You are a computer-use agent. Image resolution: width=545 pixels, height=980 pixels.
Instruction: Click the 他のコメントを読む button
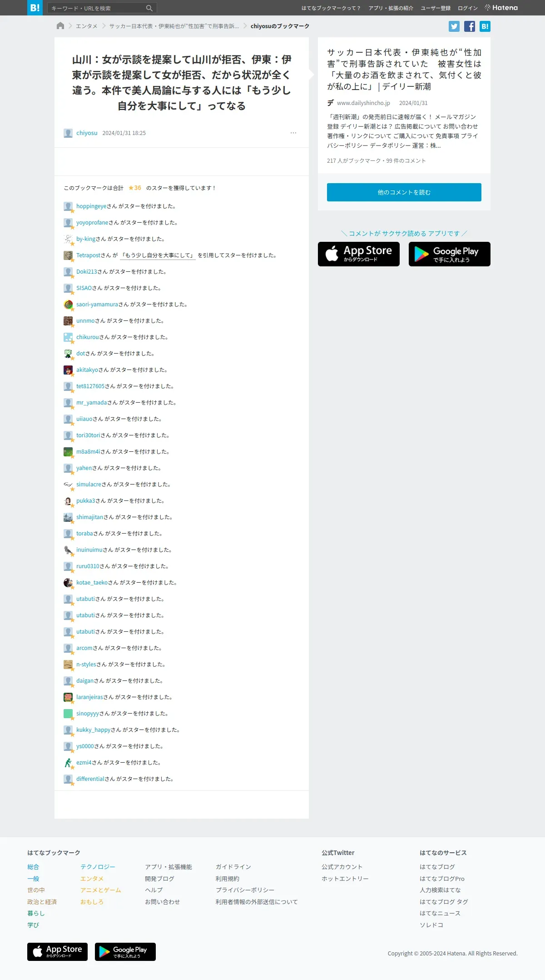click(404, 192)
